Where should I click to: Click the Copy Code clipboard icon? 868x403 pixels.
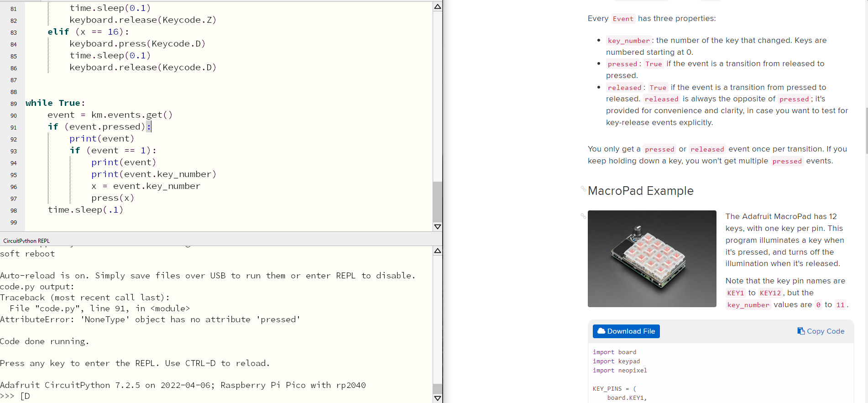(801, 331)
